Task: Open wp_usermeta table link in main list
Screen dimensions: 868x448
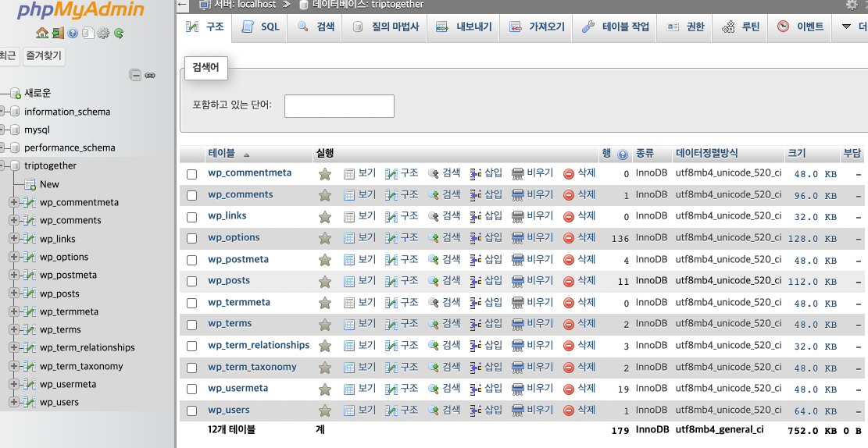Action: (x=238, y=388)
